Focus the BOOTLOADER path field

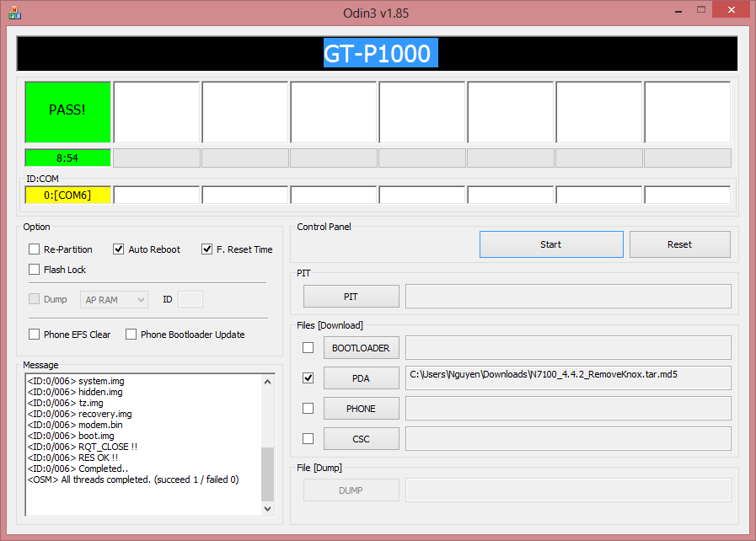pyautogui.click(x=568, y=348)
